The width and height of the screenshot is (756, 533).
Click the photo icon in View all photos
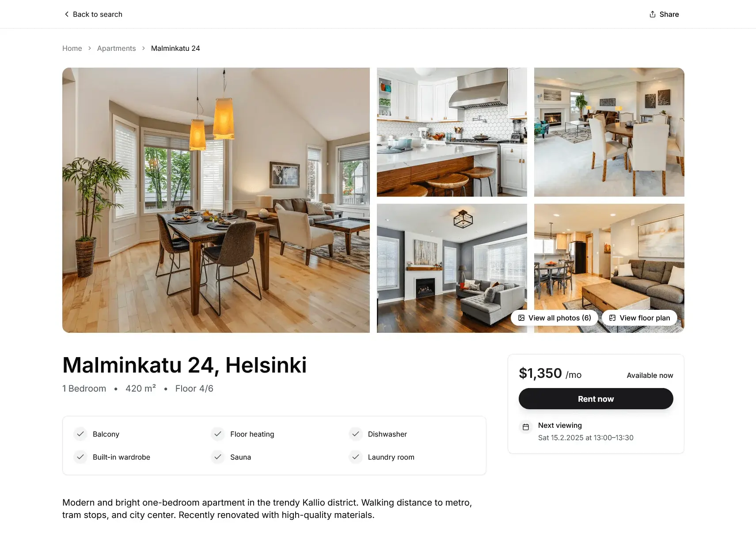coord(521,318)
